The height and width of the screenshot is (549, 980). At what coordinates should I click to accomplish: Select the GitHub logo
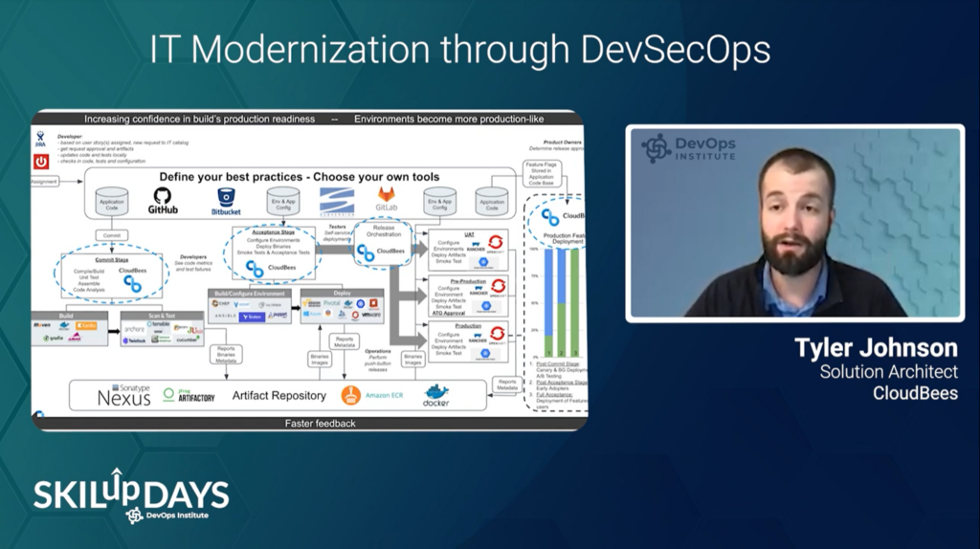coord(163,201)
